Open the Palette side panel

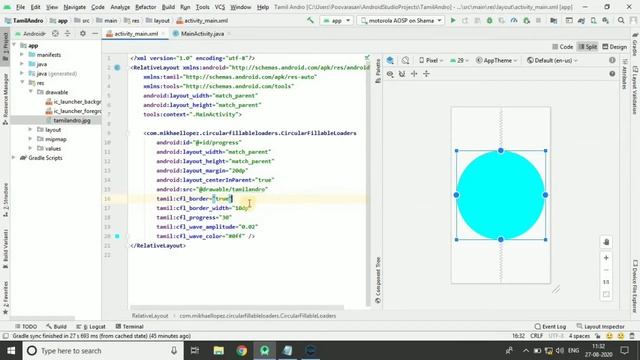[x=378, y=71]
